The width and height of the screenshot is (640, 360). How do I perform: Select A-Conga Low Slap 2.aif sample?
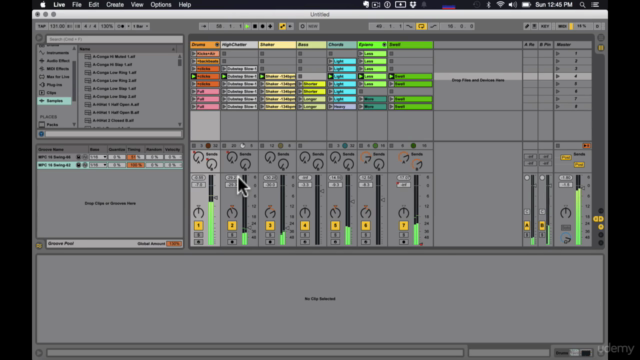coord(114,96)
